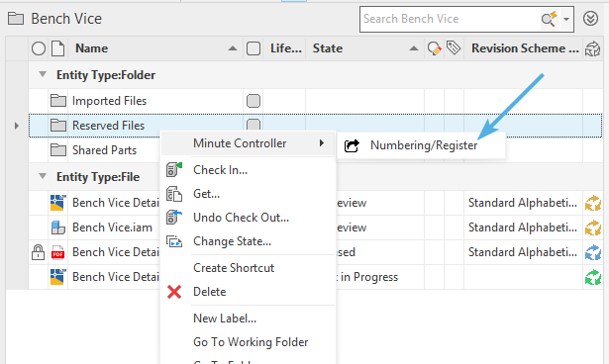The height and width of the screenshot is (364, 609).
Task: Click the sync status column header icon
Action: [x=592, y=49]
